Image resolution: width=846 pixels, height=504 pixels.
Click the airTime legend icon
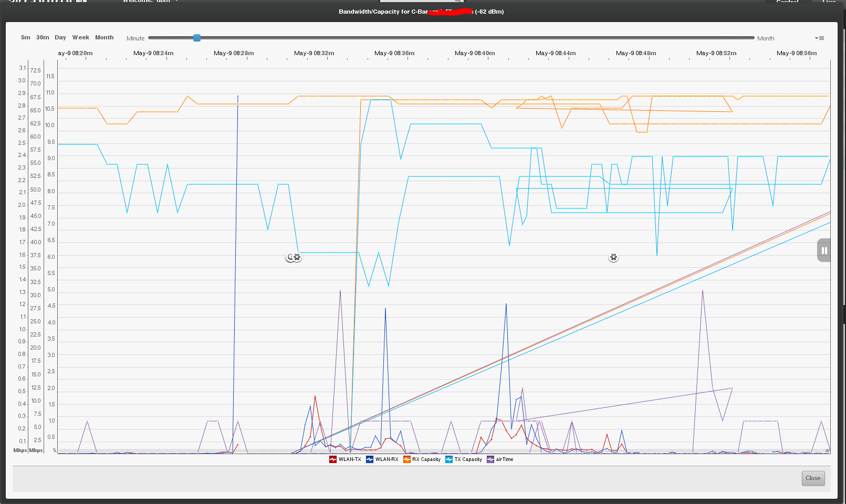pos(490,459)
